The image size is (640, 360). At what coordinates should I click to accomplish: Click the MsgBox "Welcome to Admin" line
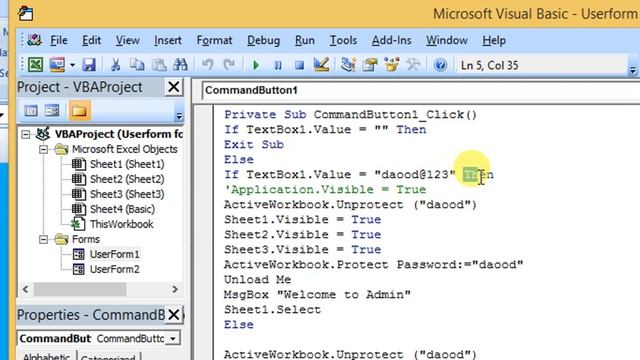click(317, 295)
